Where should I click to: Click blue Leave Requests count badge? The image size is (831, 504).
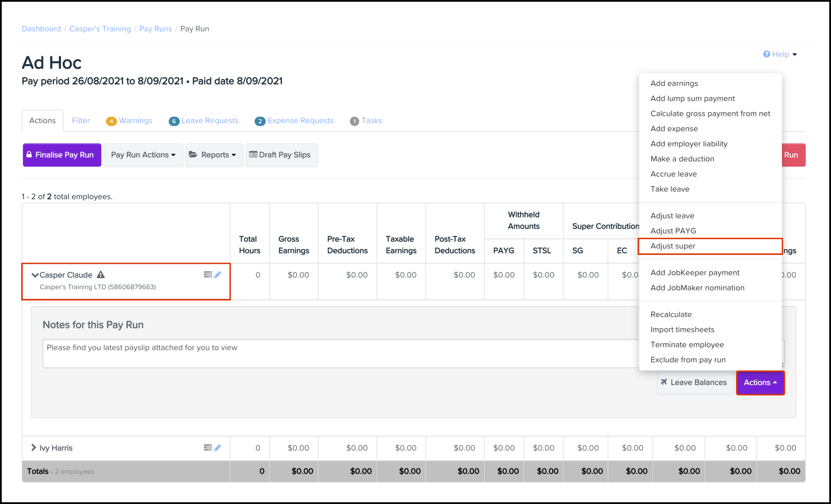[x=174, y=121]
